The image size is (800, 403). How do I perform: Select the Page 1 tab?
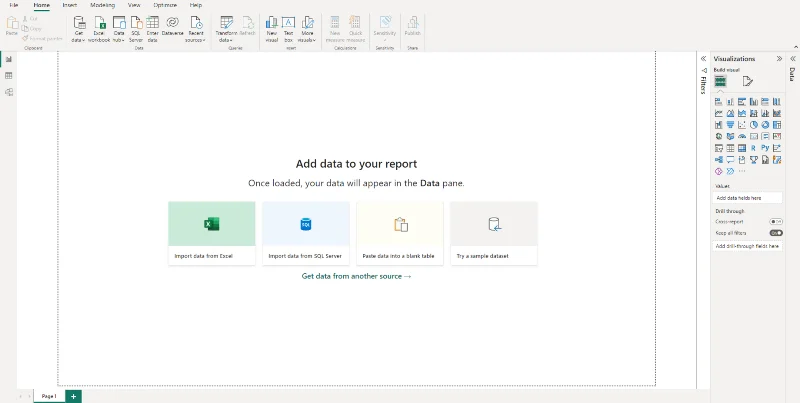pyautogui.click(x=49, y=396)
